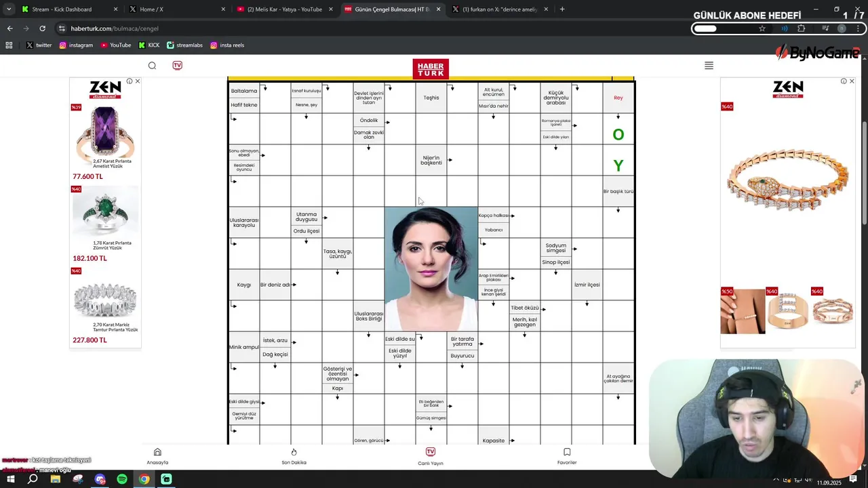868x488 pixels.
Task: Click the Bir deniz adı clue
Action: tap(275, 285)
